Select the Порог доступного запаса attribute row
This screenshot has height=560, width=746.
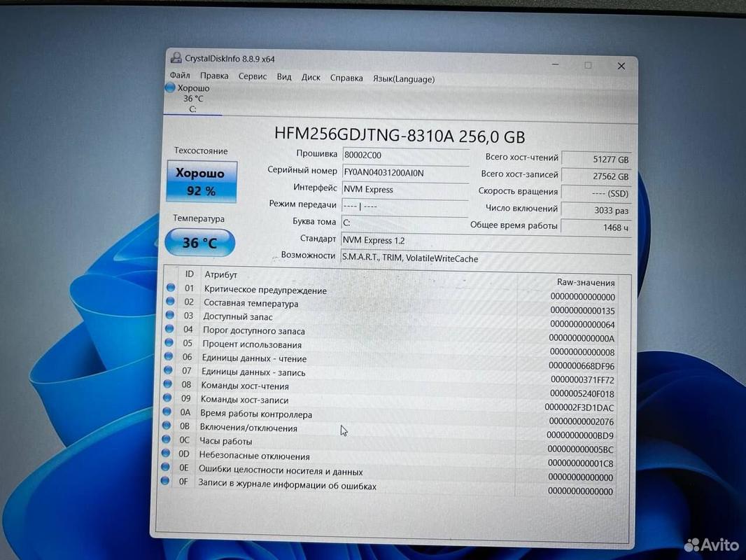click(x=390, y=332)
